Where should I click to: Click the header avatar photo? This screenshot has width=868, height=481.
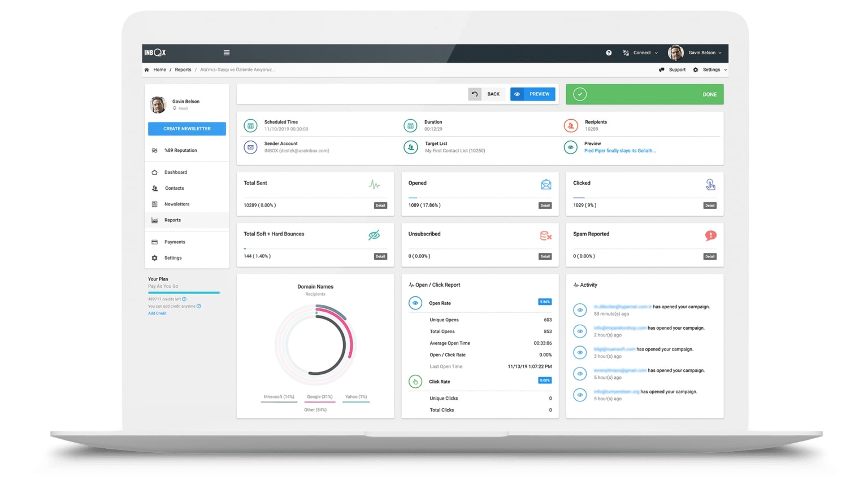tap(675, 53)
